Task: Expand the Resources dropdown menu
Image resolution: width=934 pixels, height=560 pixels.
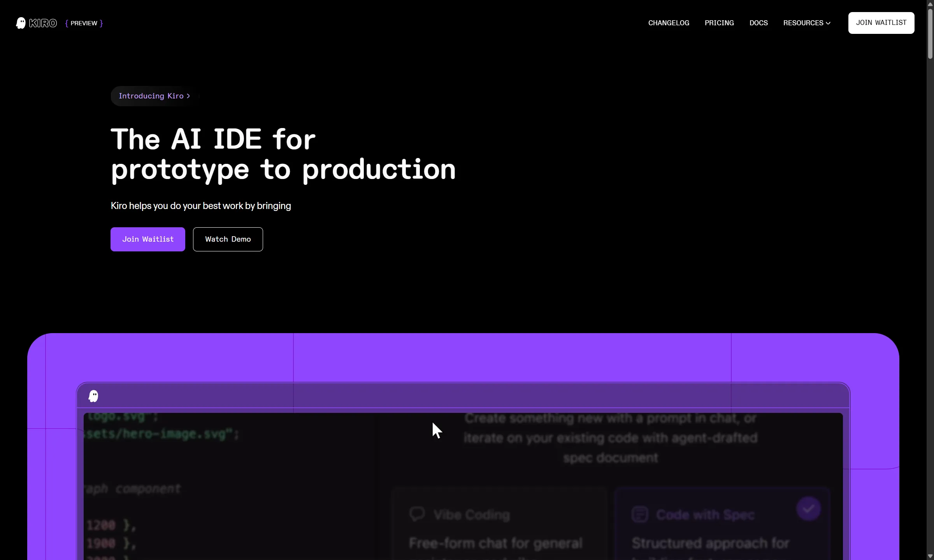Action: pyautogui.click(x=807, y=23)
